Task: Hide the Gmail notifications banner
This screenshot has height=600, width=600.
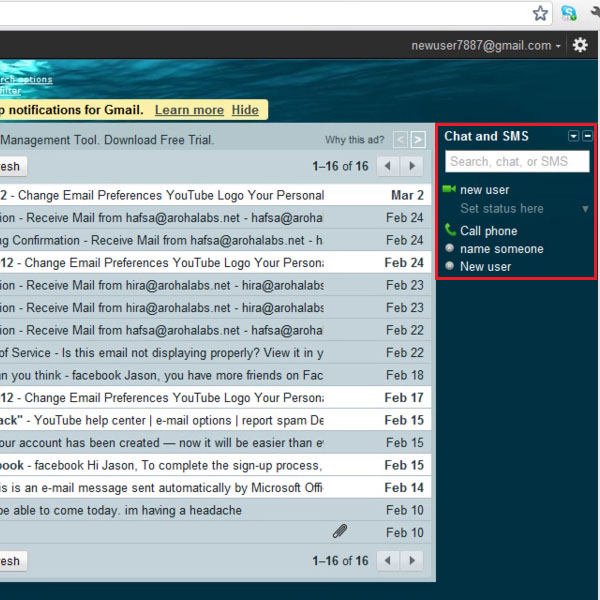Action: (245, 110)
